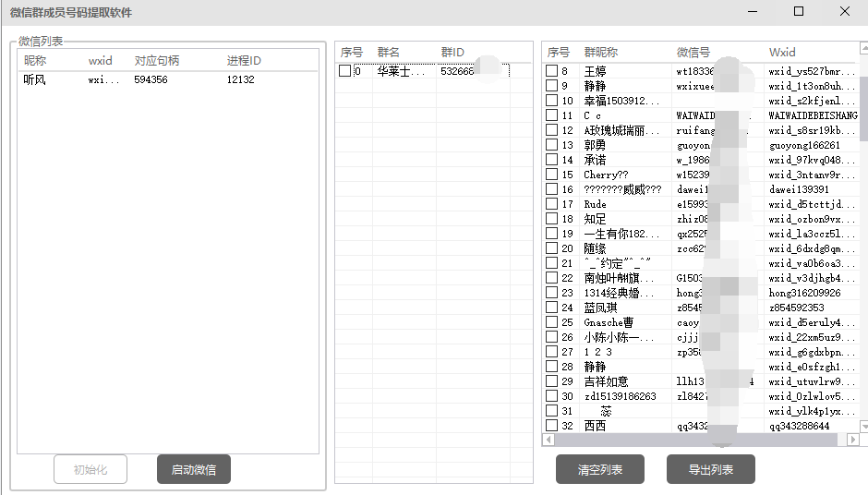The height and width of the screenshot is (495, 868).
Task: Click member name A玫瑰城瑞丽...
Action: (x=621, y=130)
